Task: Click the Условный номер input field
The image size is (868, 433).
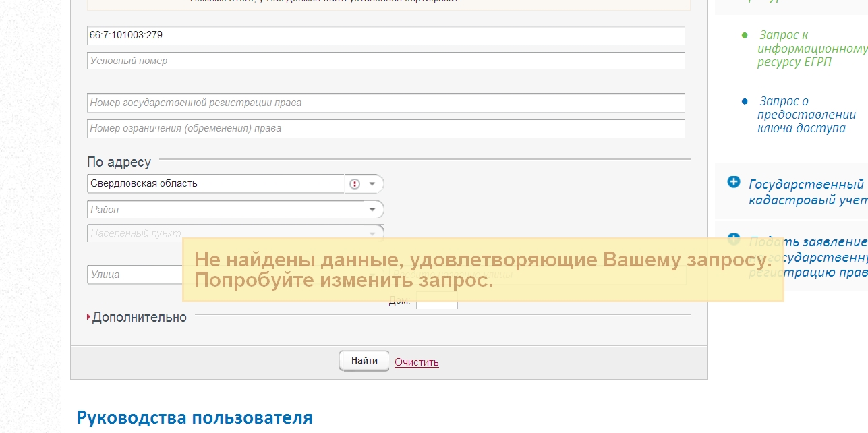Action: point(386,61)
